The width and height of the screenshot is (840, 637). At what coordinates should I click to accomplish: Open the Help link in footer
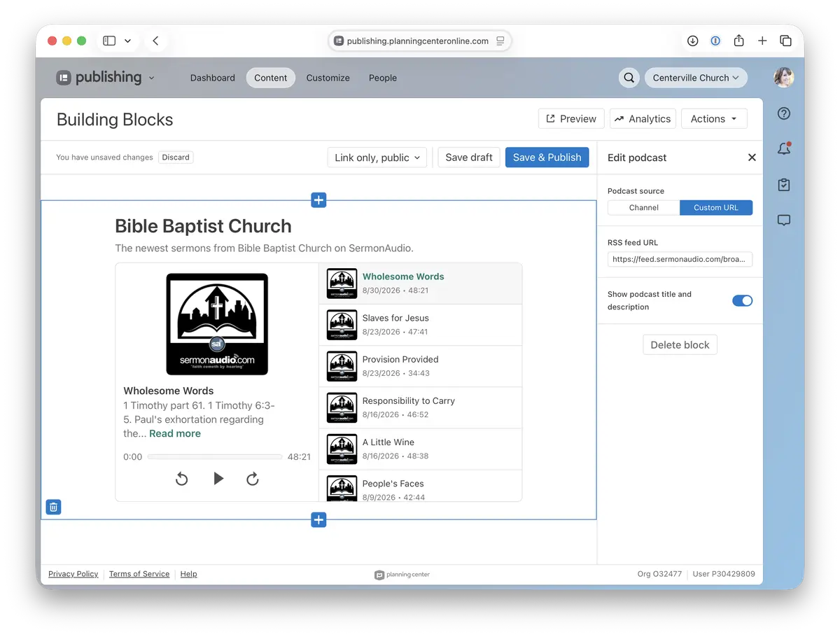tap(189, 574)
